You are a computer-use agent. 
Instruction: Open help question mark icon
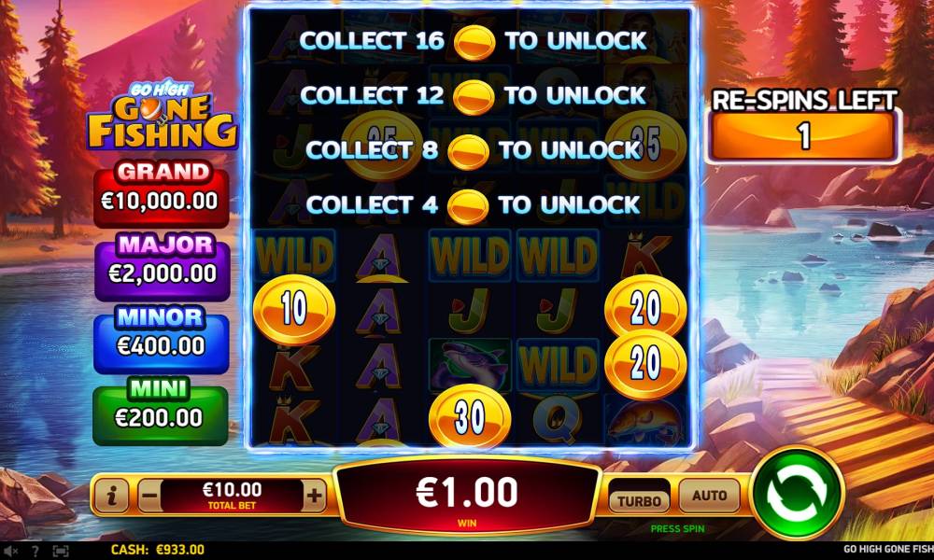pos(35,551)
